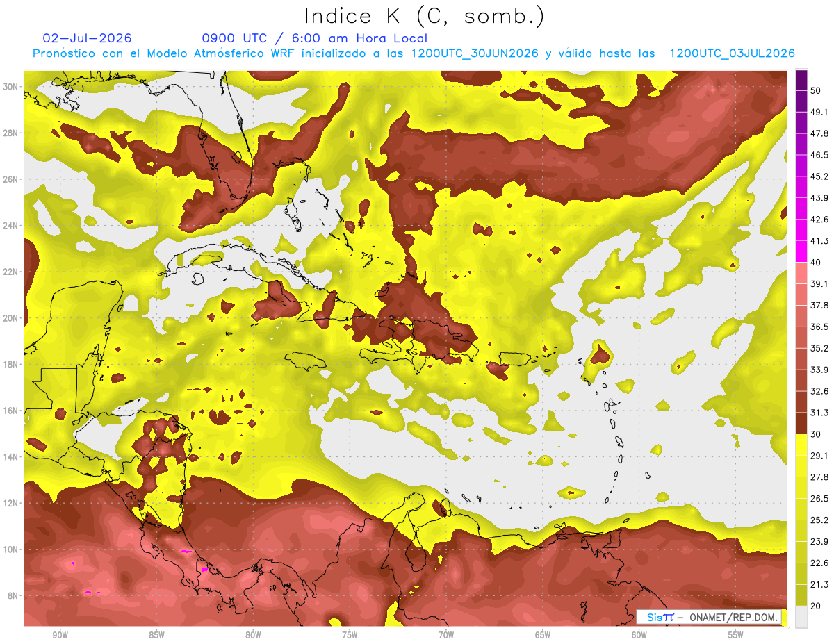Click the colorbar value '29.1'

click(819, 456)
